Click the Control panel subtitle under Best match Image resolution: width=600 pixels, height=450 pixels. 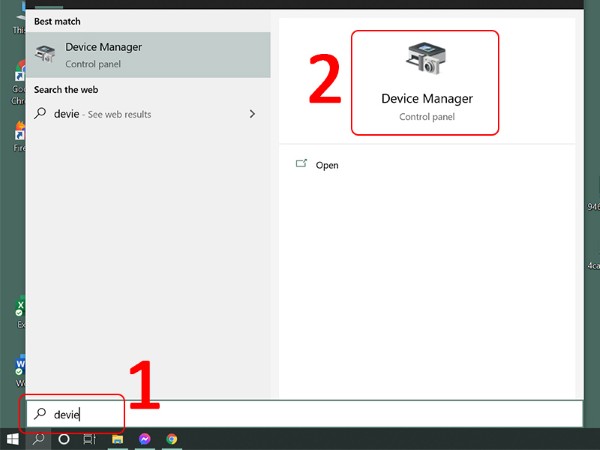[93, 64]
